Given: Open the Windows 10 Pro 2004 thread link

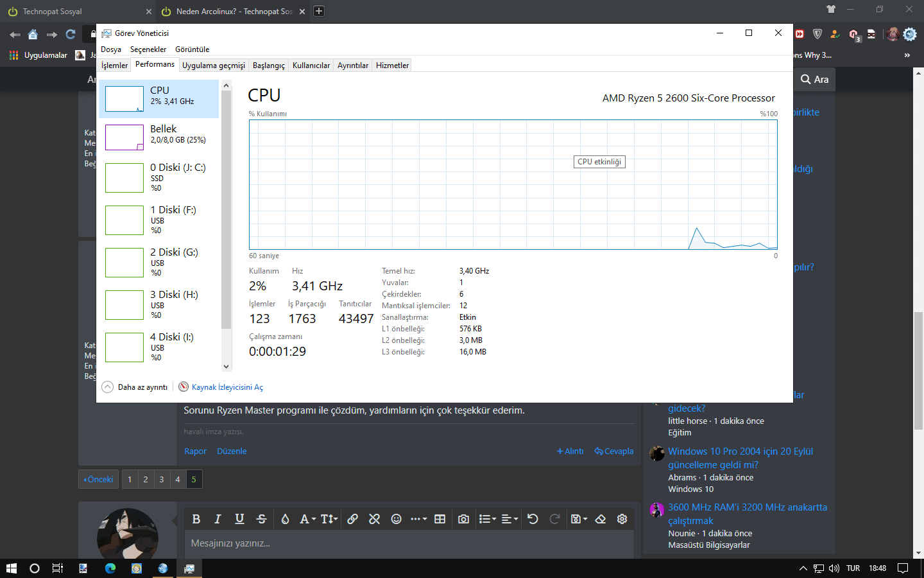Looking at the screenshot, I should [x=740, y=458].
